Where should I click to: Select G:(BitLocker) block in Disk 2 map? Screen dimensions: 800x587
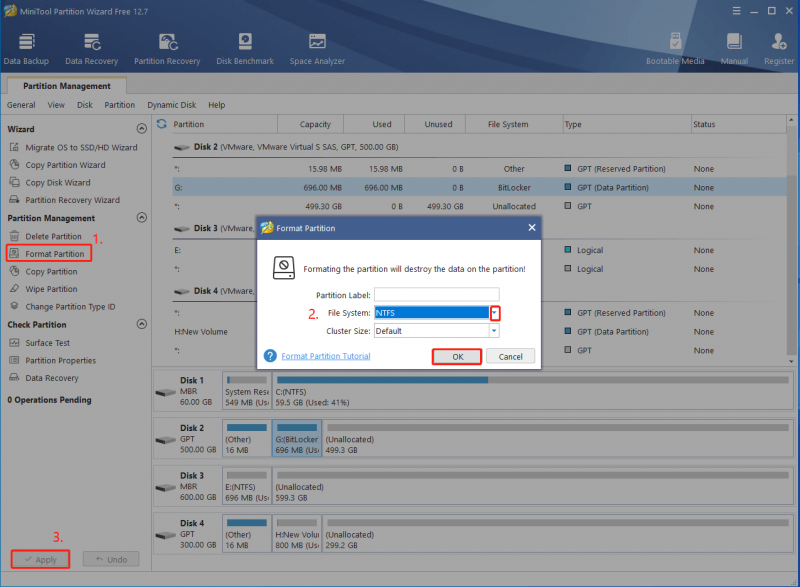pyautogui.click(x=297, y=438)
